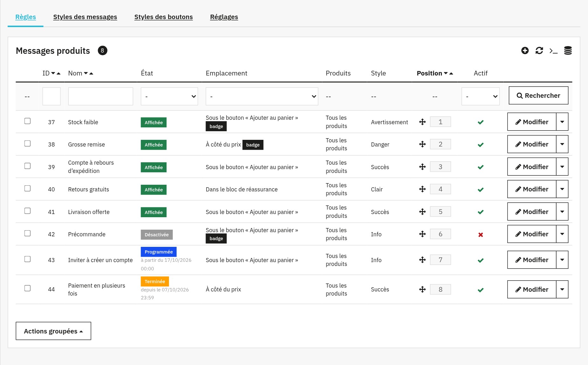Select checkbox for Grosse remise row
588x365 pixels.
coord(28,143)
